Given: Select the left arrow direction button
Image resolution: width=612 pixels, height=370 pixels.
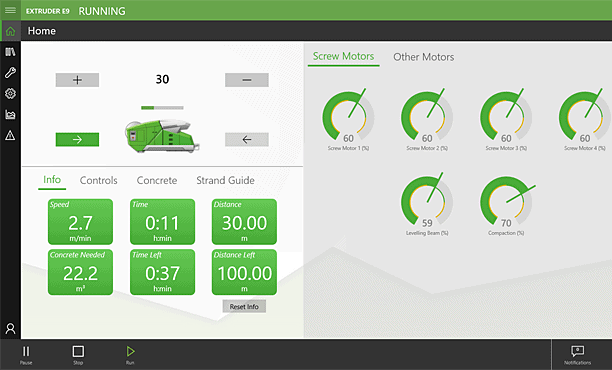Looking at the screenshot, I should (247, 139).
